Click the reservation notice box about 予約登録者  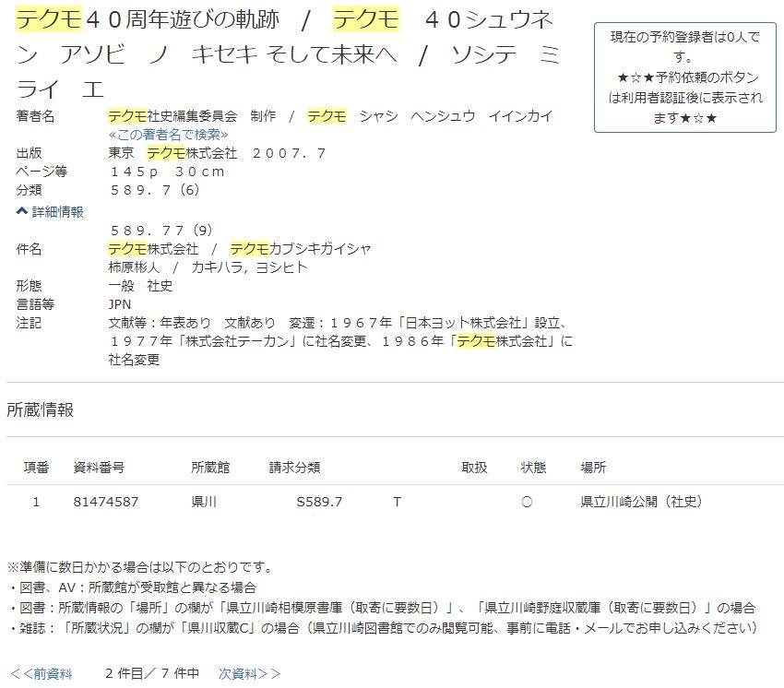coord(686,59)
